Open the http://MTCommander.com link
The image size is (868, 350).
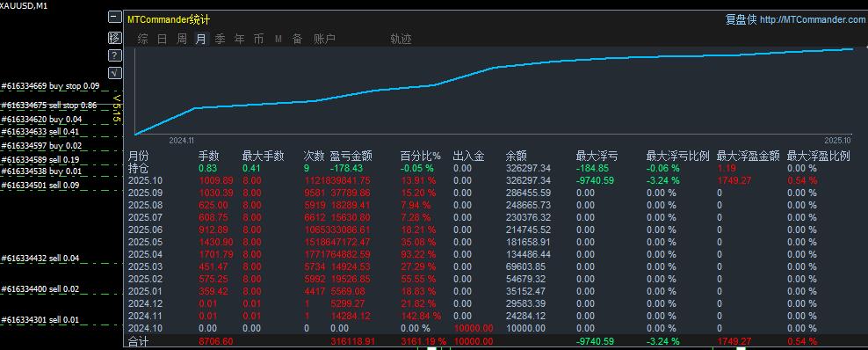(812, 20)
